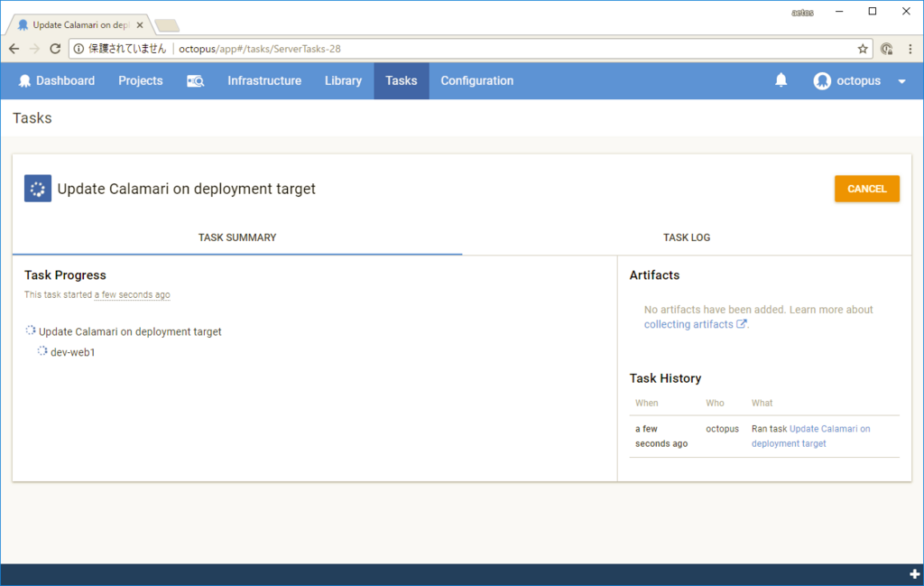
Task: Open Chrome three-dot menu
Action: click(910, 49)
